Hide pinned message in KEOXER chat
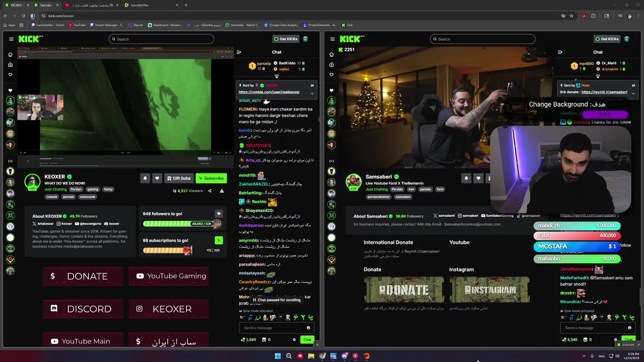This screenshot has width=644, height=362. coord(312,85)
